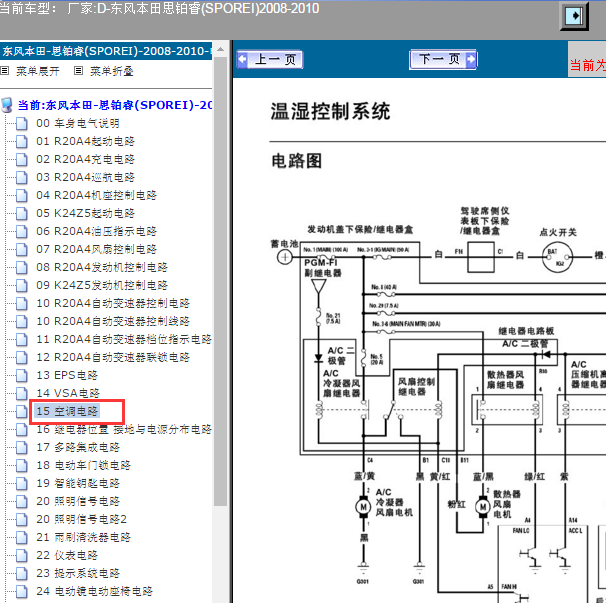Click the red 当前 text at top right
This screenshot has width=606, height=603.
click(x=588, y=65)
